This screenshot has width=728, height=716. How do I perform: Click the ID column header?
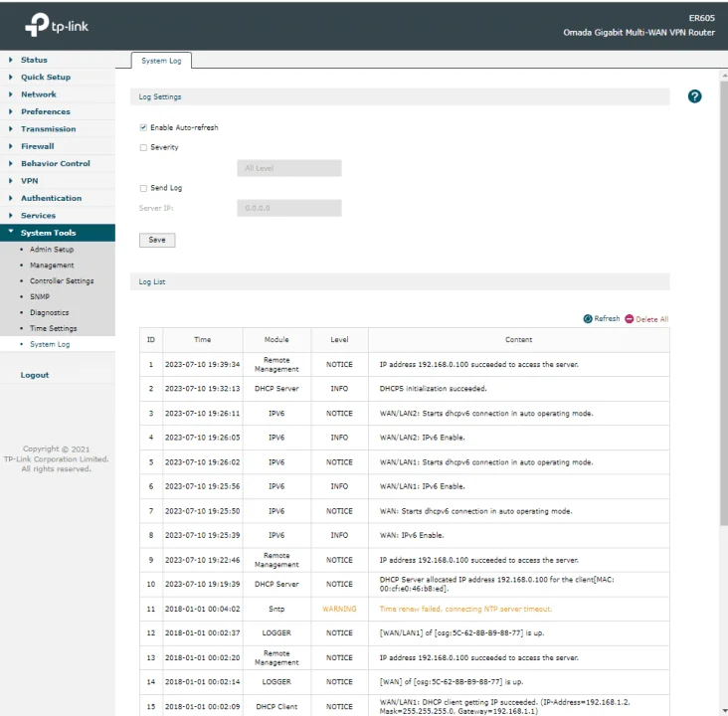point(151,340)
